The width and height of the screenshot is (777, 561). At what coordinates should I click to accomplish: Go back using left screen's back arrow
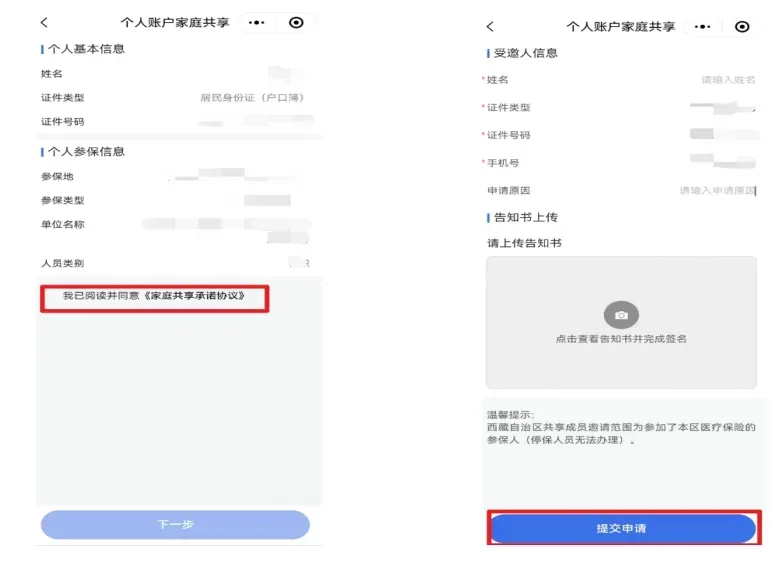(x=44, y=22)
